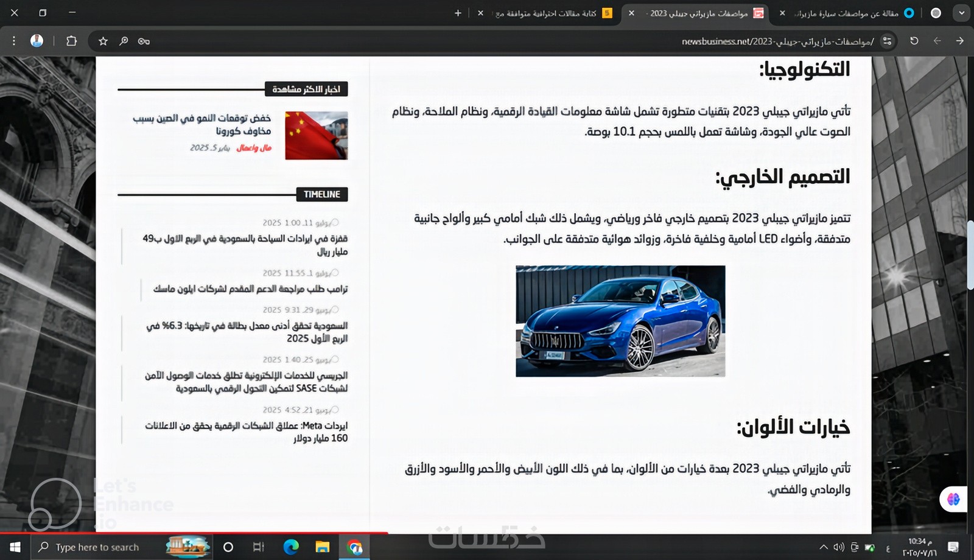Image resolution: width=974 pixels, height=560 pixels.
Task: Go back using the right-pointing arrow
Action: pyautogui.click(x=959, y=41)
